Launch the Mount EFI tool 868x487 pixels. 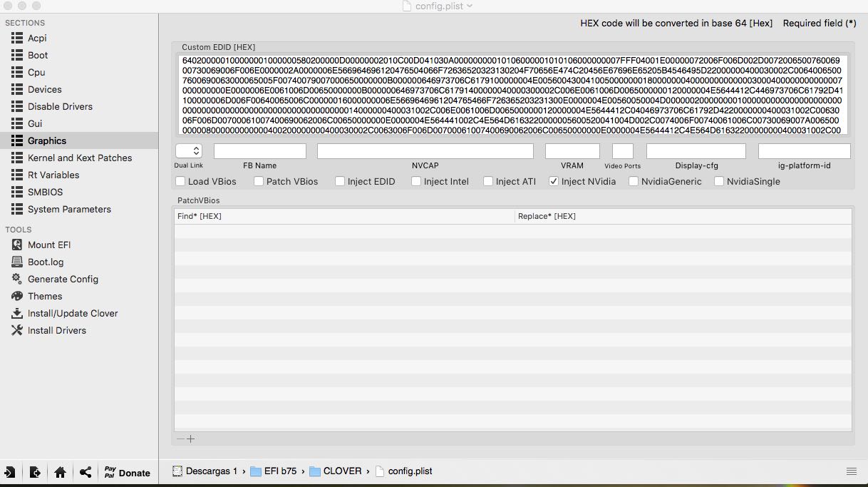click(x=49, y=245)
